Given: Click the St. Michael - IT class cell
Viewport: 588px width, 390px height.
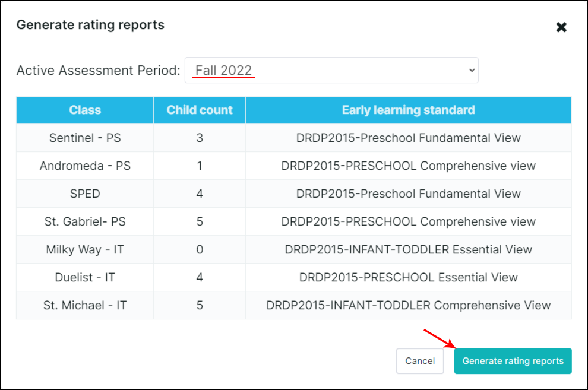Looking at the screenshot, I should click(x=85, y=305).
